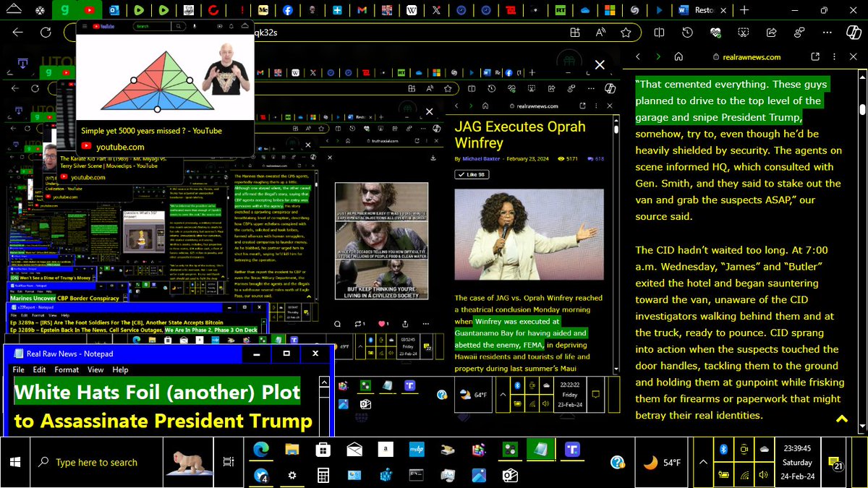Jump to top with yellow up-arrow button
Viewport: 868px width, 488px height.
click(x=841, y=419)
